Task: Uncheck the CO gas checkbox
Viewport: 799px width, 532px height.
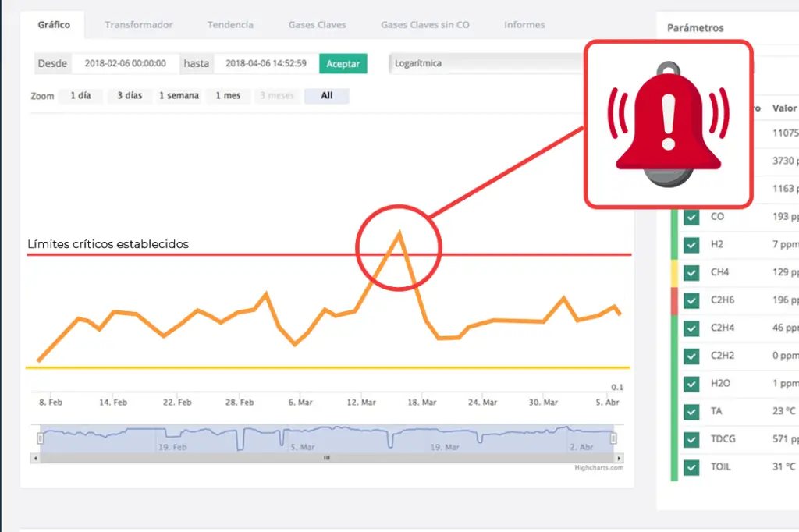Action: click(x=691, y=217)
